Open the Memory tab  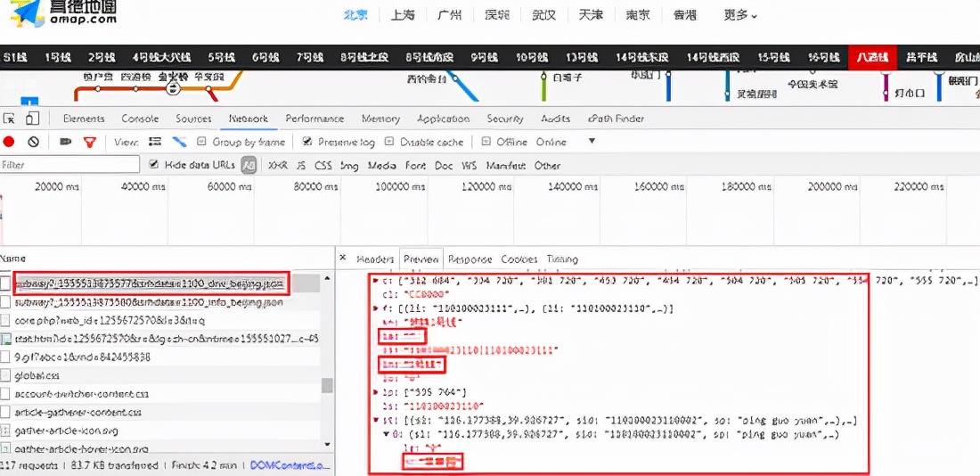click(x=380, y=119)
